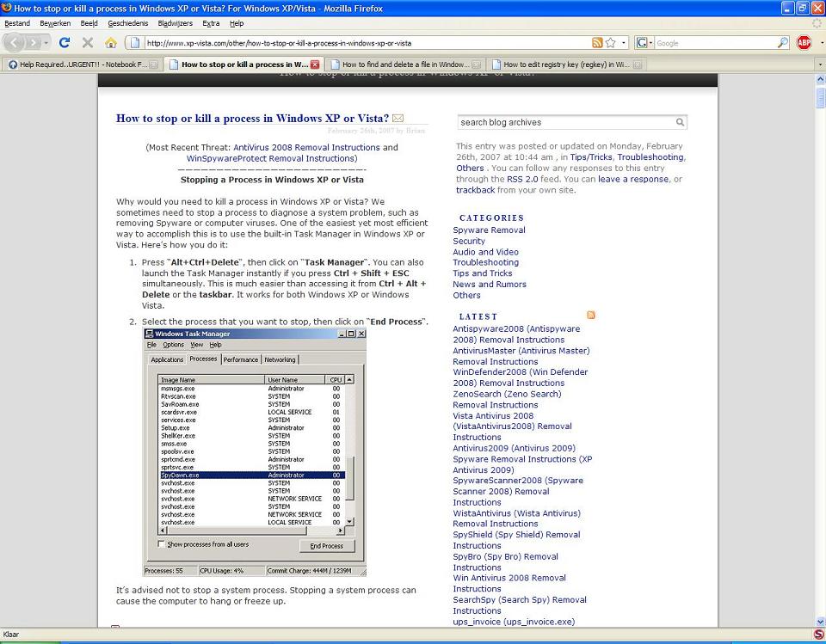The width and height of the screenshot is (826, 644).
Task: Open the Google search engine selector
Action: 644,43
